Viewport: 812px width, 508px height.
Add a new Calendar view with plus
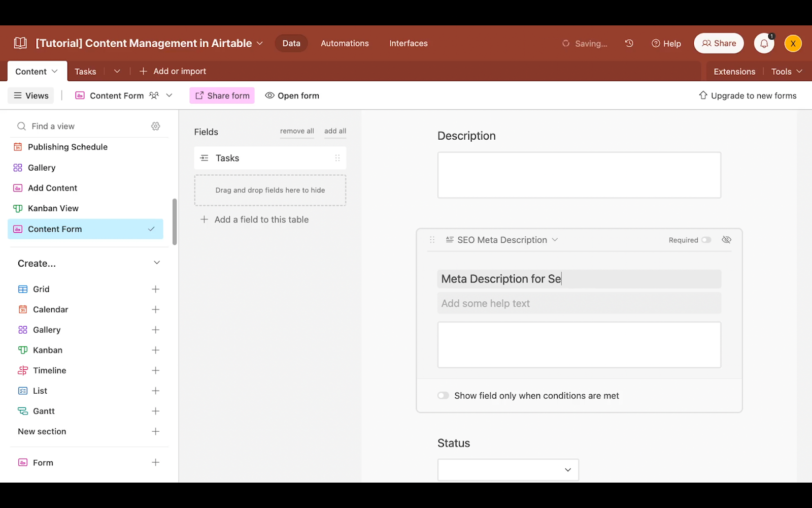tap(156, 309)
